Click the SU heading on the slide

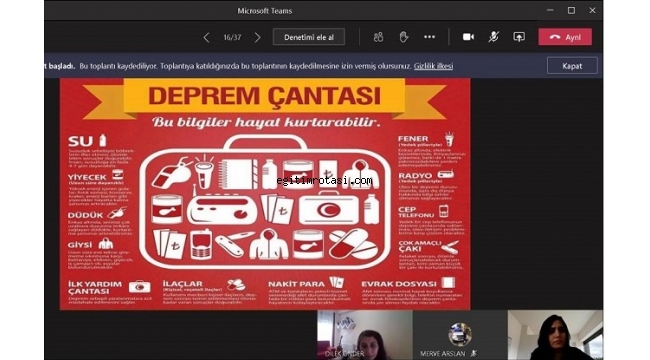click(x=80, y=141)
